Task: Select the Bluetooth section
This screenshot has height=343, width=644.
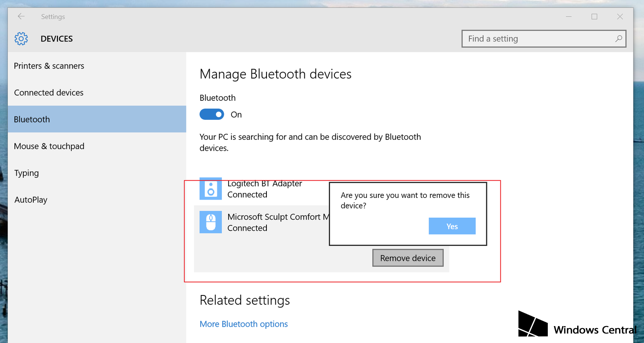Action: pos(97,119)
